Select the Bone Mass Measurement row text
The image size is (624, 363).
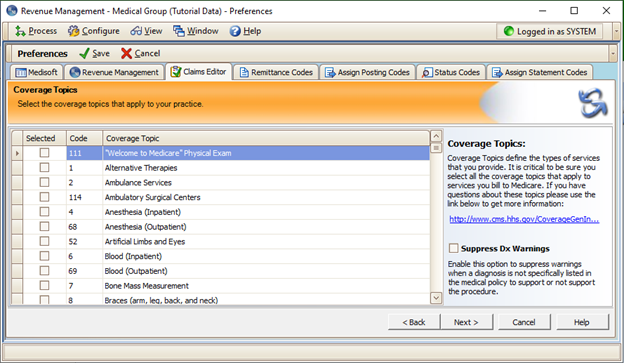click(146, 286)
